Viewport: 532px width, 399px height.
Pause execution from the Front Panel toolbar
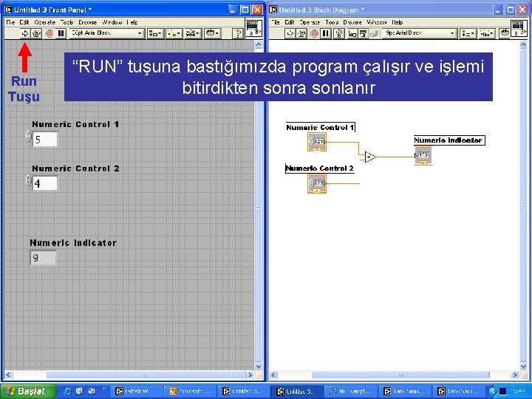click(x=61, y=33)
